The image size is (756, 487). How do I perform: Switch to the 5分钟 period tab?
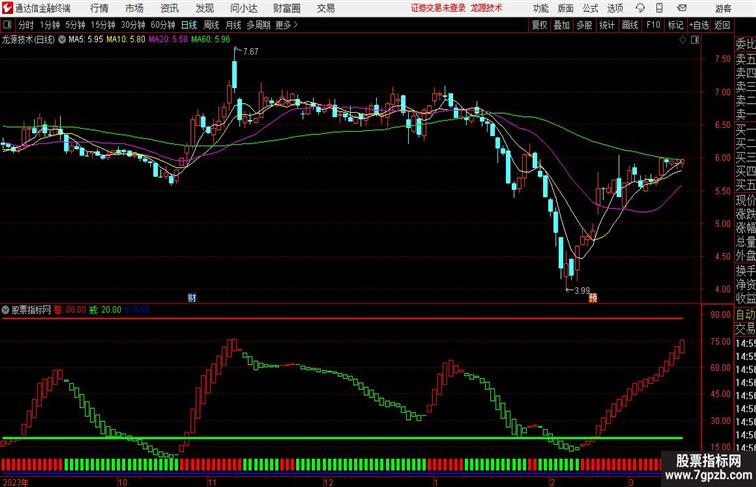(x=75, y=25)
